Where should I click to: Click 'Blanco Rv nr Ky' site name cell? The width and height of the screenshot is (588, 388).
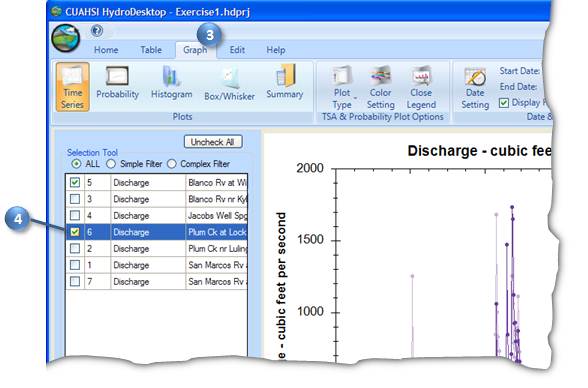(x=217, y=199)
